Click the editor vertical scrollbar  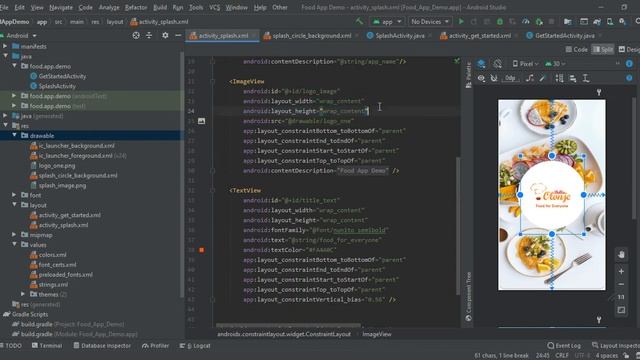[458, 225]
